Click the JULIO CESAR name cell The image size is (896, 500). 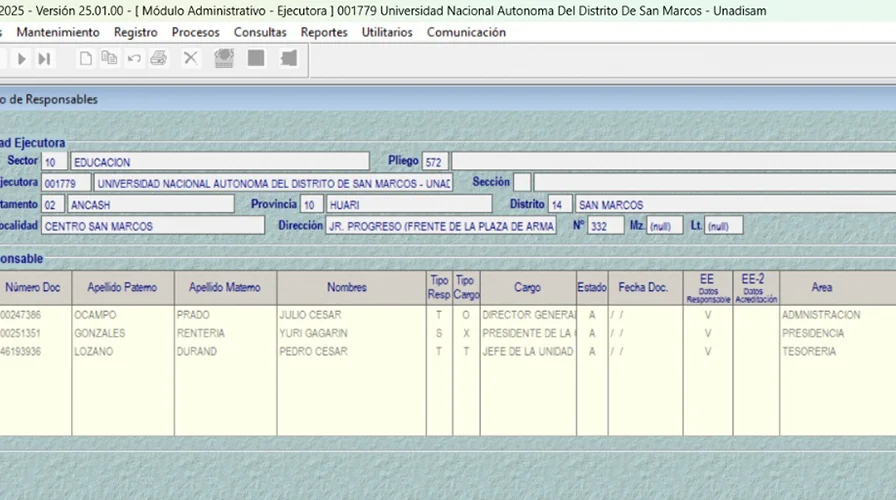(x=351, y=315)
